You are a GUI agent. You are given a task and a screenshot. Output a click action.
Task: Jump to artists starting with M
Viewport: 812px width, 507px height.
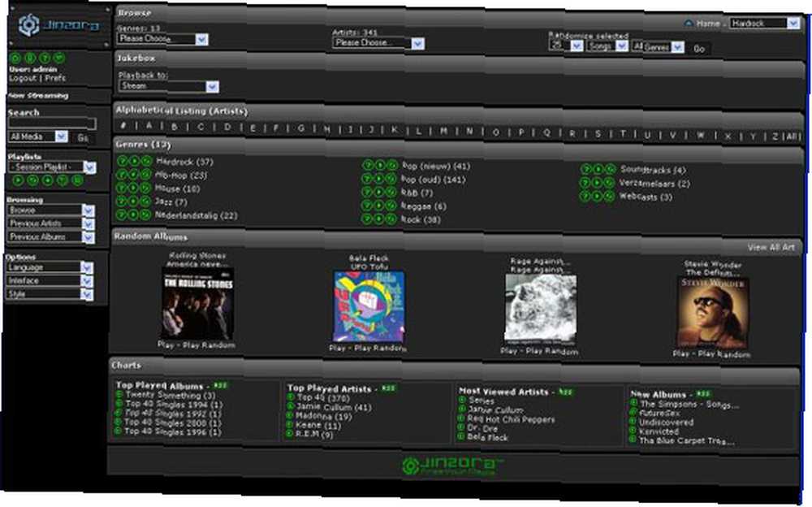pyautogui.click(x=444, y=131)
